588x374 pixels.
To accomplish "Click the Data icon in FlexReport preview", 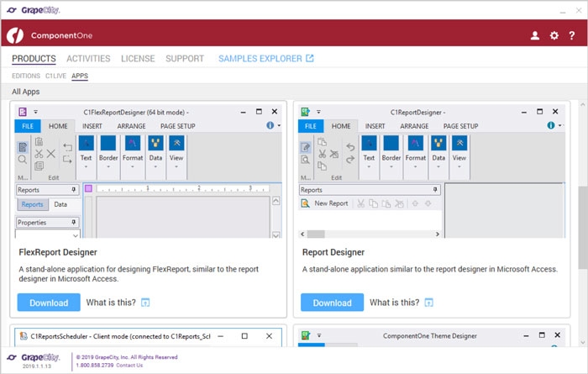I will 155,144.
